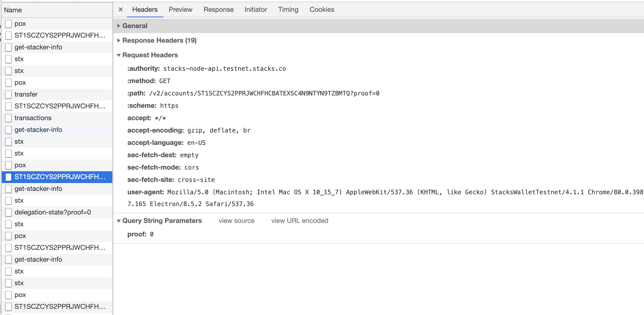This screenshot has width=644, height=315.
Task: Switch to the Preview tab
Action: pos(180,9)
